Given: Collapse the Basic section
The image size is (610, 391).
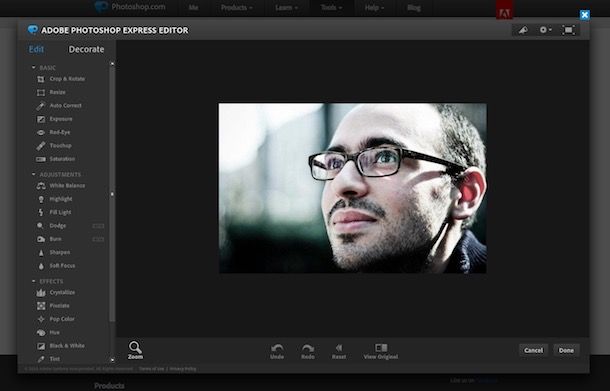Looking at the screenshot, I should point(33,68).
